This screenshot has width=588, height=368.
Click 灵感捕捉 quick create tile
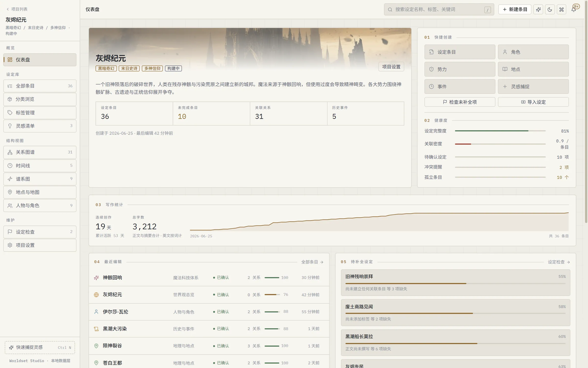[x=533, y=86]
